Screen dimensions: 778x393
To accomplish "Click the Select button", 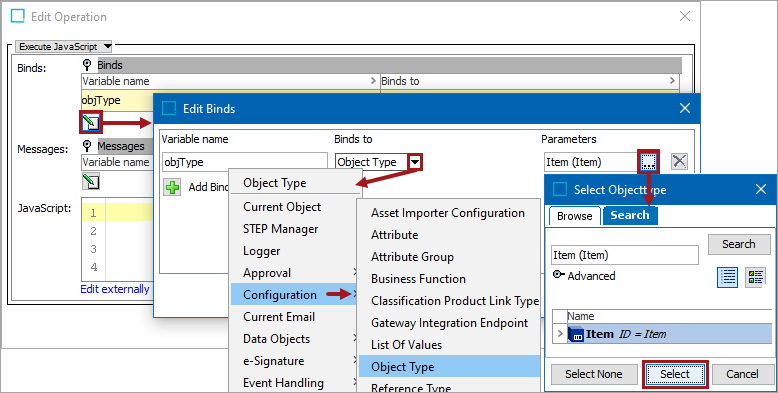I will [675, 374].
